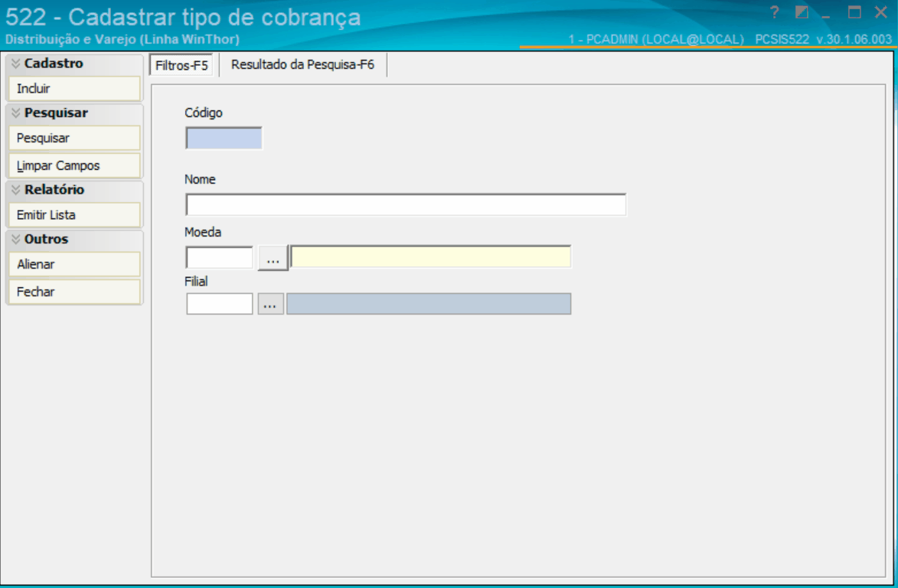Open the Resultado da Pesquisa-F6 tab
Viewport: 898px width, 588px height.
[x=302, y=65]
